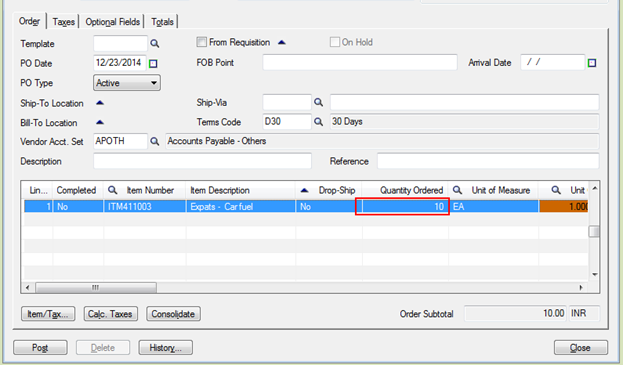623x365 pixels.
Task: Click the Unit column finder icon
Action: tap(556, 190)
